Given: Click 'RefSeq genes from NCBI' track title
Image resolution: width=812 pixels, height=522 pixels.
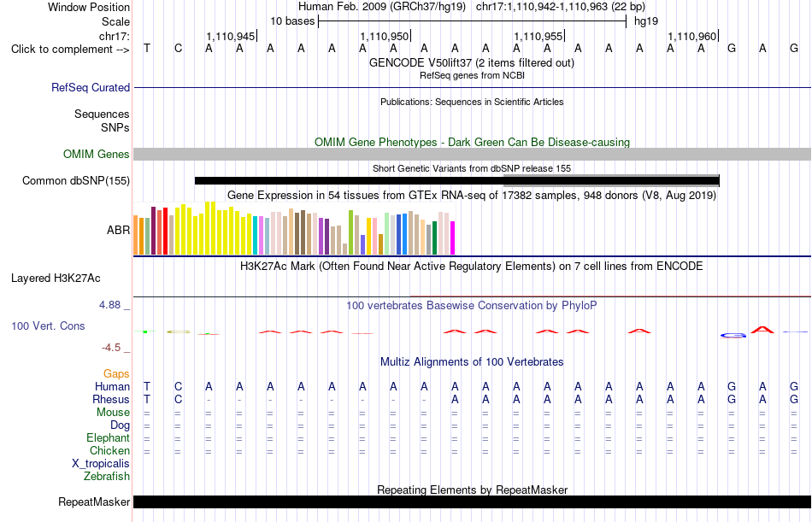Looking at the screenshot, I should [472, 75].
